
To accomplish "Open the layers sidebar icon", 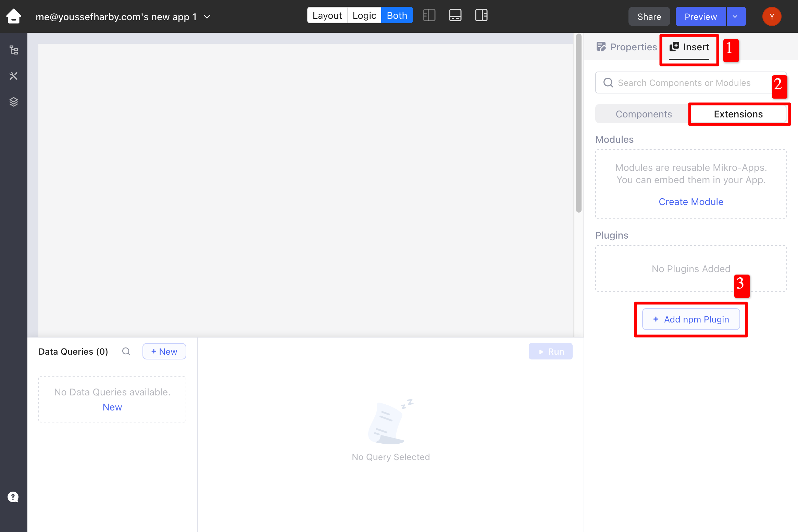I will click(x=14, y=102).
